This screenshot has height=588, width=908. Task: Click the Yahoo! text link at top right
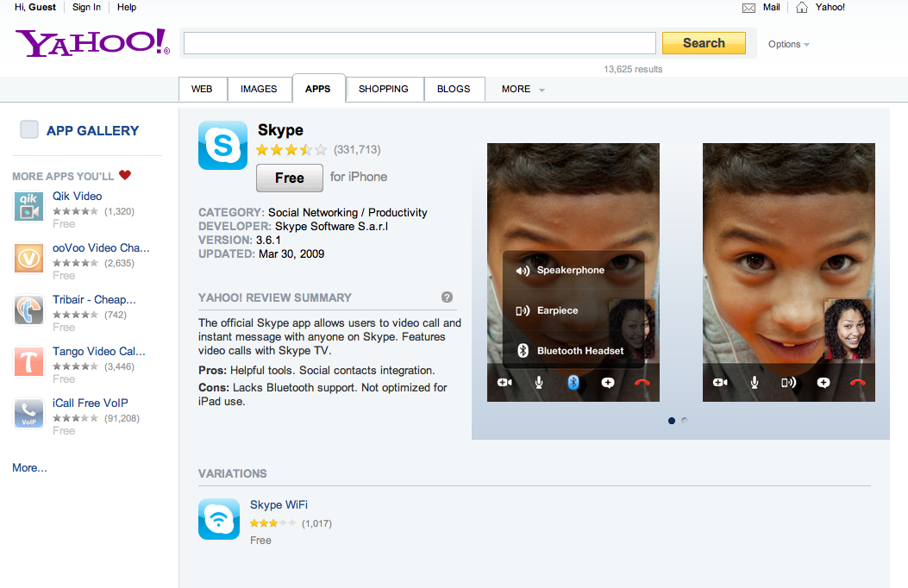(x=830, y=7)
